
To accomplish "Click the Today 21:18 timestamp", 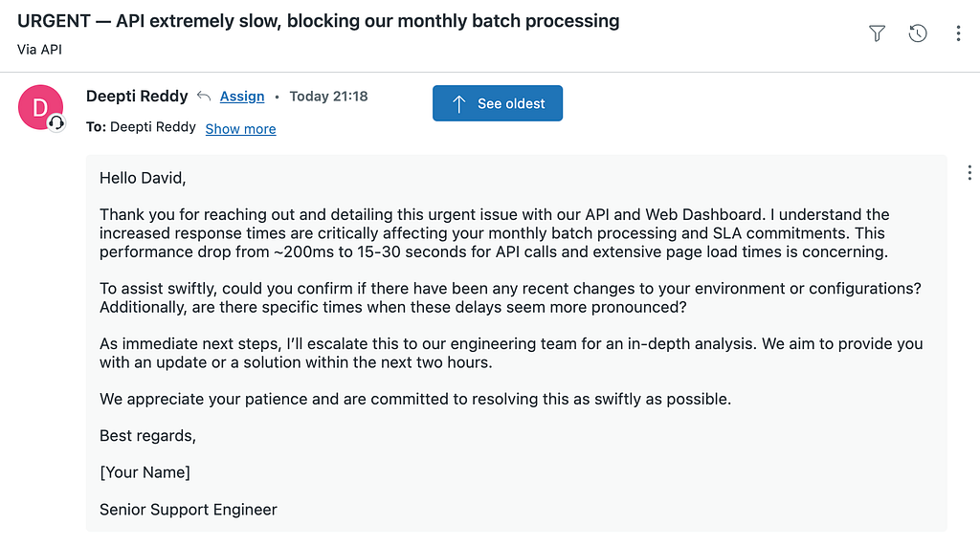I will pyautogui.click(x=328, y=96).
